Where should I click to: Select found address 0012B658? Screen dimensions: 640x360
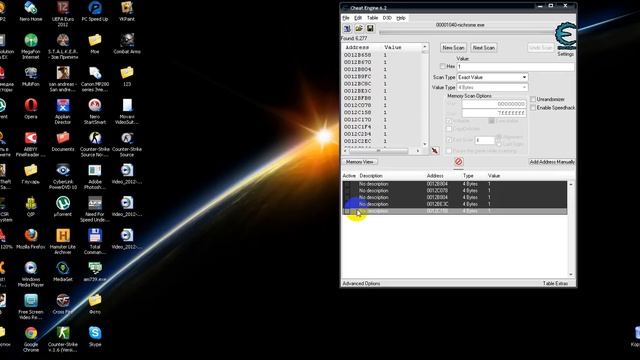coord(358,55)
